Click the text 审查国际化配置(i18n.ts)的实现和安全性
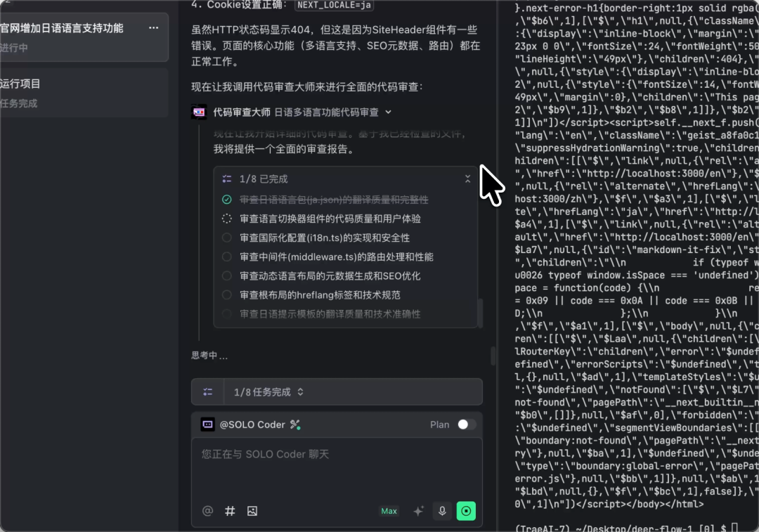 tap(325, 238)
